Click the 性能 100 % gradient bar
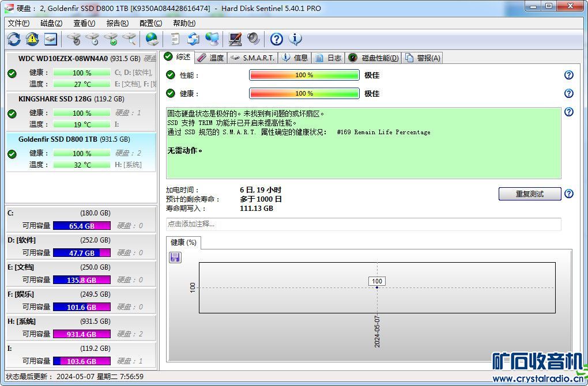588x386 pixels. click(x=304, y=75)
